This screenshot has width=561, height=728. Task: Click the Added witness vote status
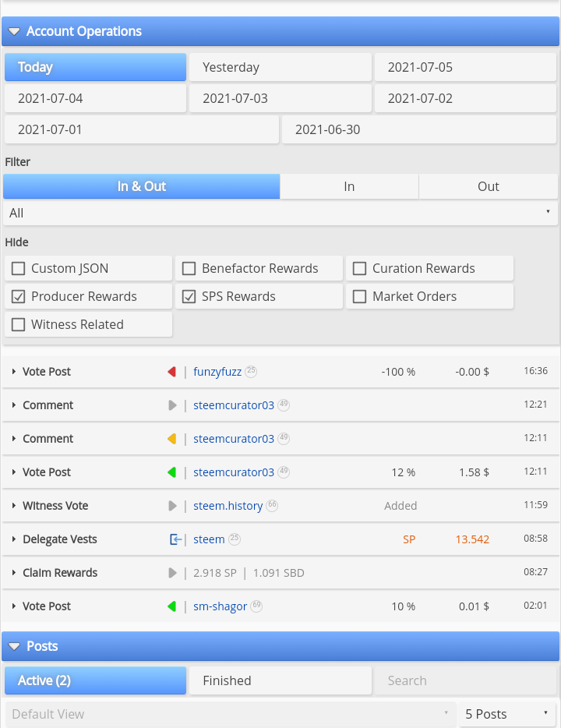click(400, 506)
